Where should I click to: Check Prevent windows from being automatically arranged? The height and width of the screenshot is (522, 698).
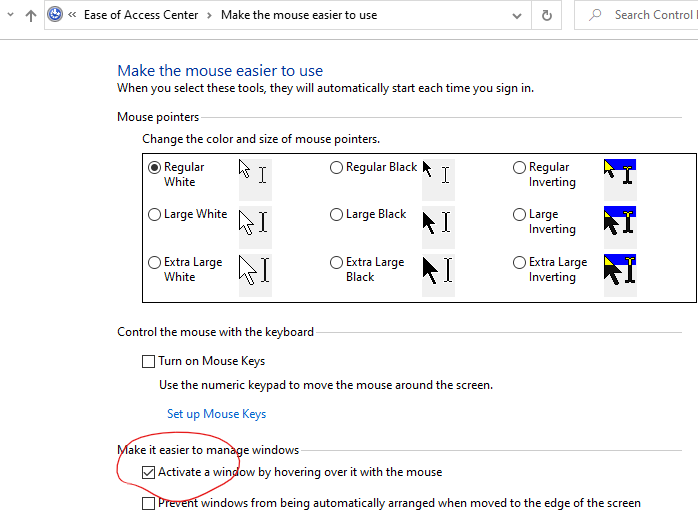point(149,503)
